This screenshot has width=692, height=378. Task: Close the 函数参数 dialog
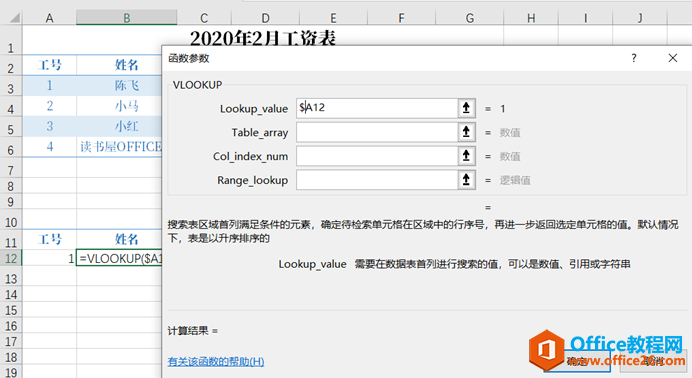point(673,58)
